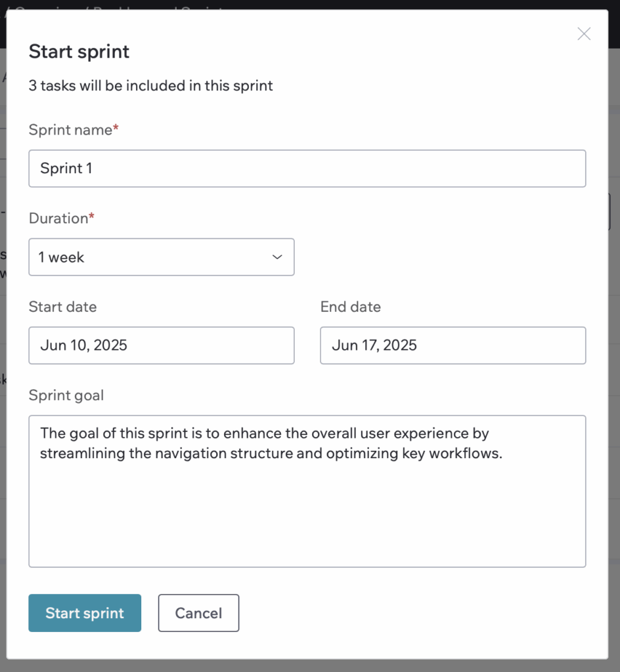
Task: Click the chevron arrow in Duration dropdown
Action: coord(277,257)
